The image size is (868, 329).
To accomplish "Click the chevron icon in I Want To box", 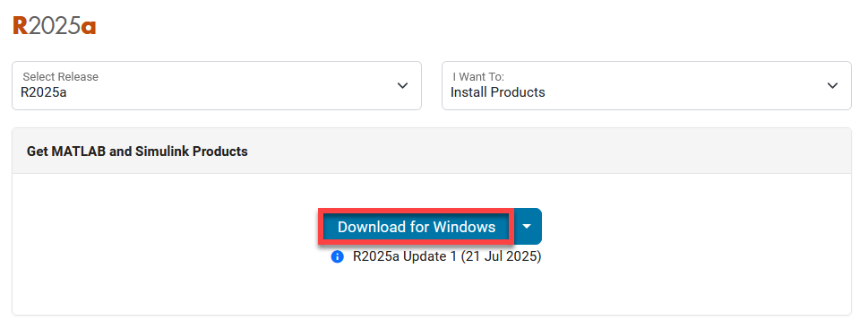I will pyautogui.click(x=832, y=85).
